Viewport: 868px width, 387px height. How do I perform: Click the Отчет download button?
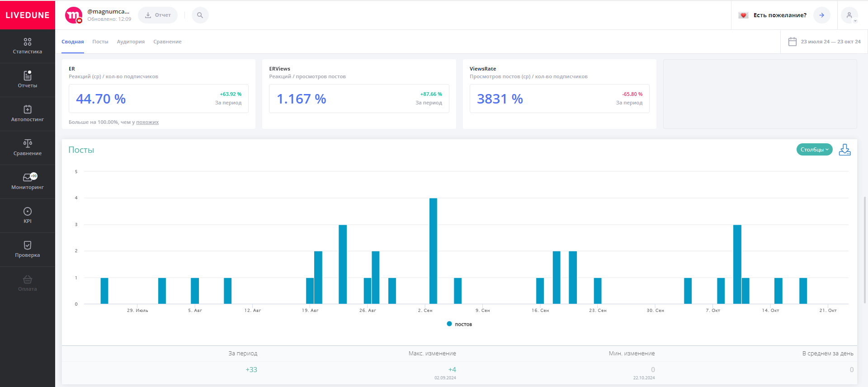158,15
